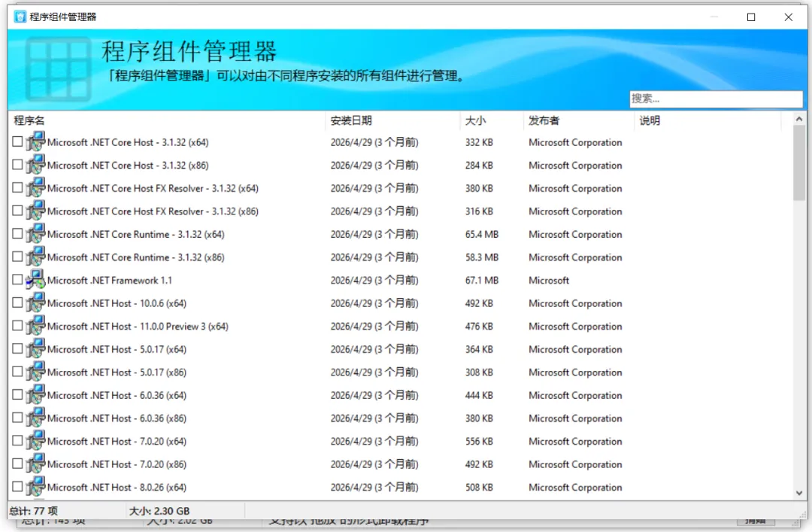Click the scrollbar down arrow
812x532 pixels.
[x=799, y=493]
